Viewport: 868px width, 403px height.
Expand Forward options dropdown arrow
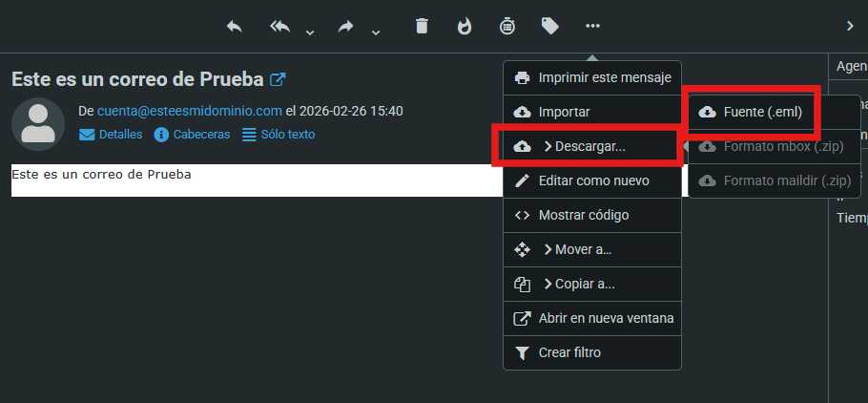pos(375,33)
